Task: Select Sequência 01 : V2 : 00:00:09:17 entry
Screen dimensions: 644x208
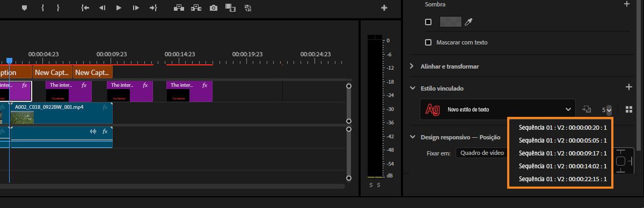Action: pyautogui.click(x=562, y=153)
